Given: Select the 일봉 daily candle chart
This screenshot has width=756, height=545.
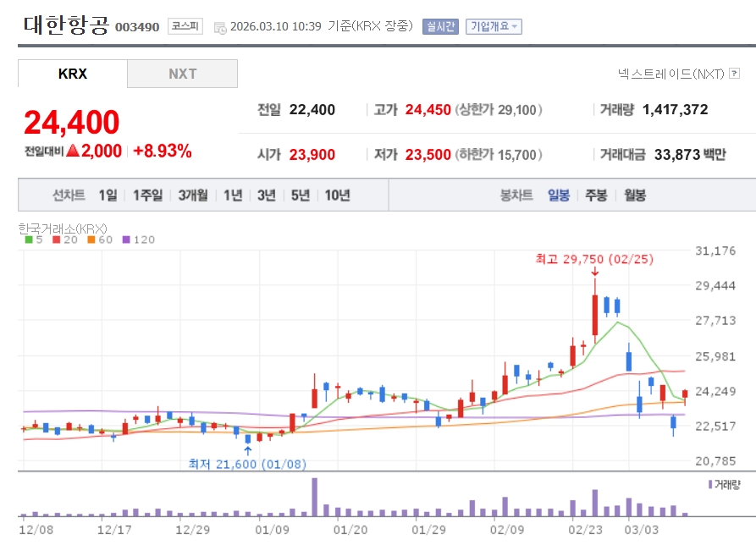Looking at the screenshot, I should pos(559,195).
